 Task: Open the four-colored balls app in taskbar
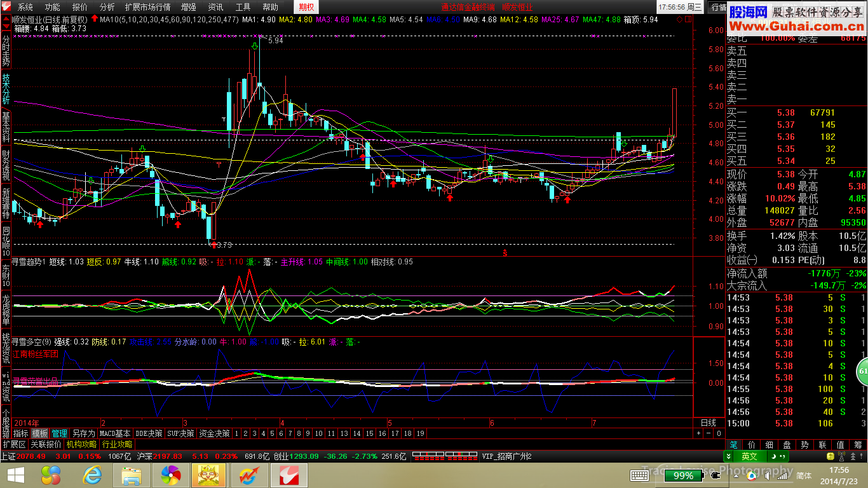51,475
